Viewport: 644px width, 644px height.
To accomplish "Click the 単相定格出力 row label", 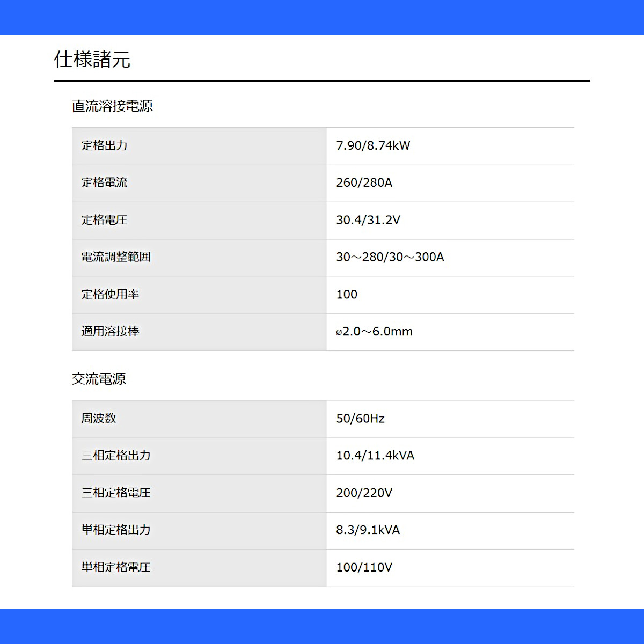I will pyautogui.click(x=116, y=530).
